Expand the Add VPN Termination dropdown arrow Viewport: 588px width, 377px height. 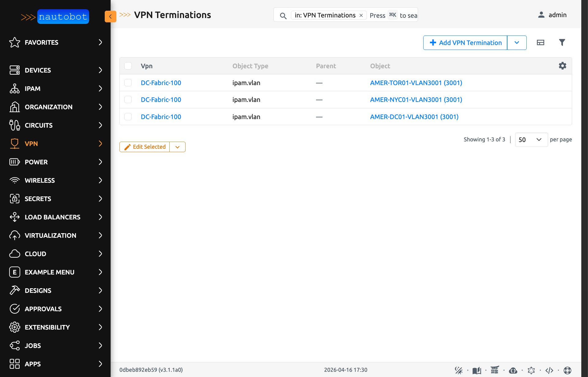pos(517,43)
